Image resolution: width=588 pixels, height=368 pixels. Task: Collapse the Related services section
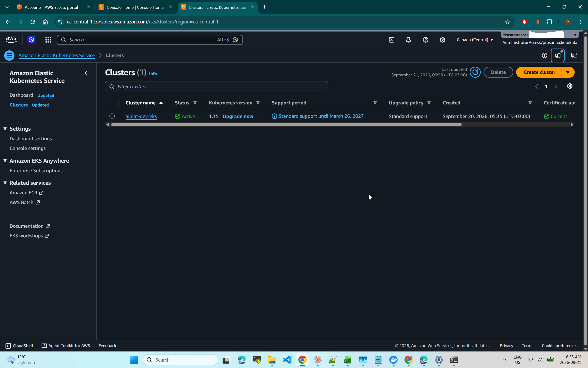pyautogui.click(x=5, y=183)
